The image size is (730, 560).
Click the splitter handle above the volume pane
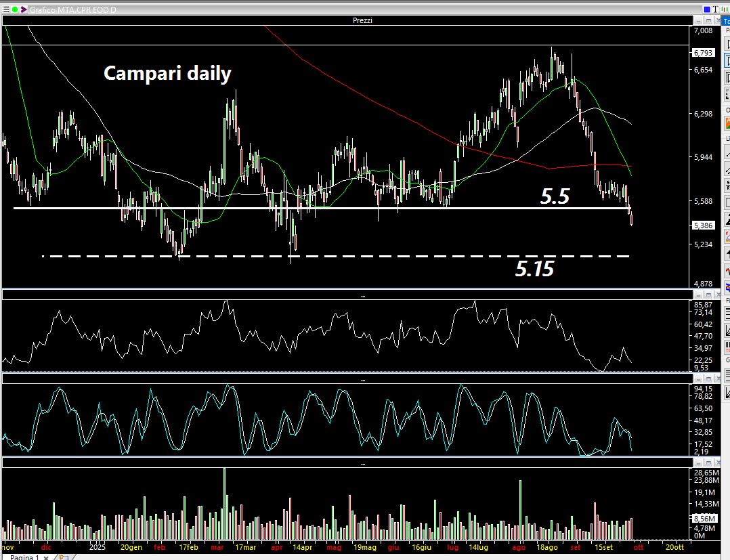(x=363, y=464)
